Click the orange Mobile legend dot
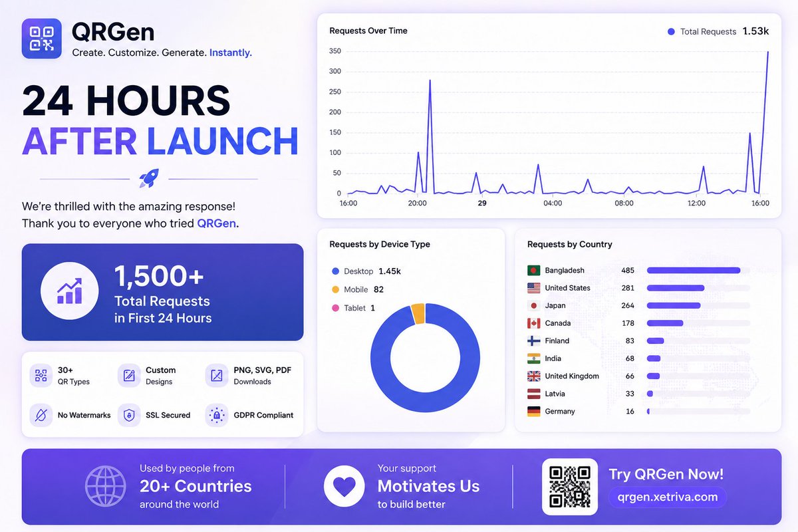Image resolution: width=798 pixels, height=532 pixels. (x=335, y=289)
